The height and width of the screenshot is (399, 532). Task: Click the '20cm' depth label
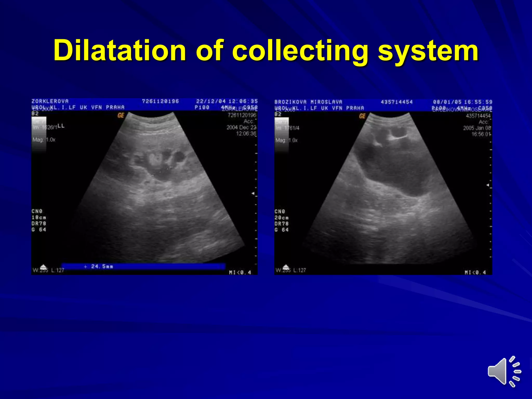tap(282, 218)
